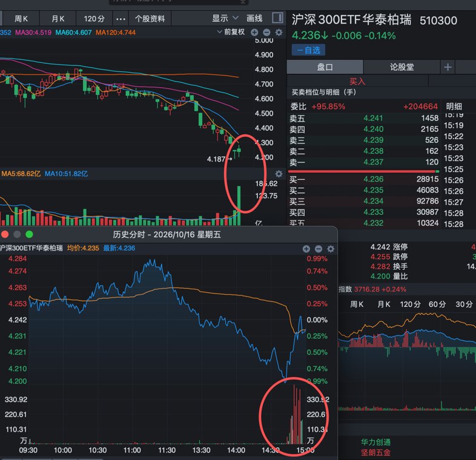
Task: Switch index mini chart to 月K
Action: (384, 304)
